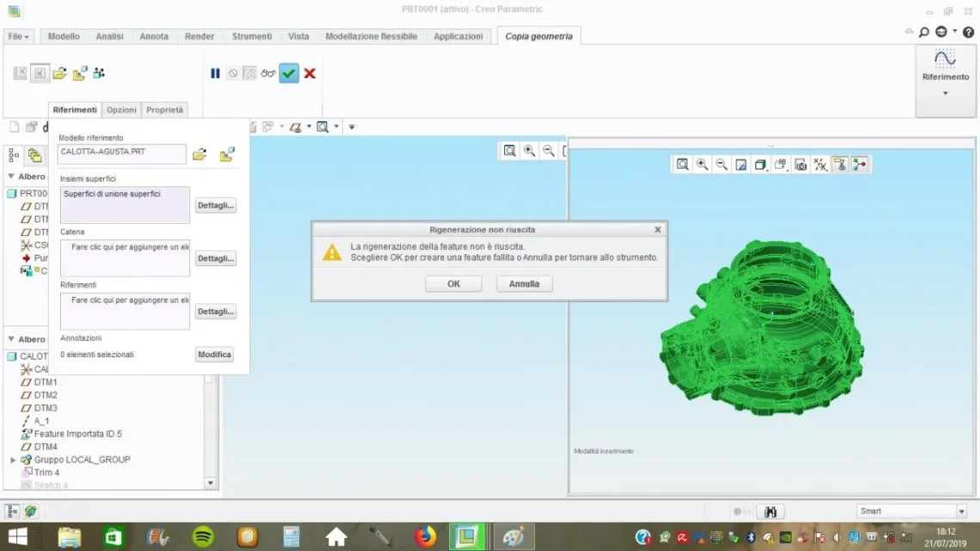Toggle datum display filters icon in preview toolbar
This screenshot has width=980, height=551.
820,164
